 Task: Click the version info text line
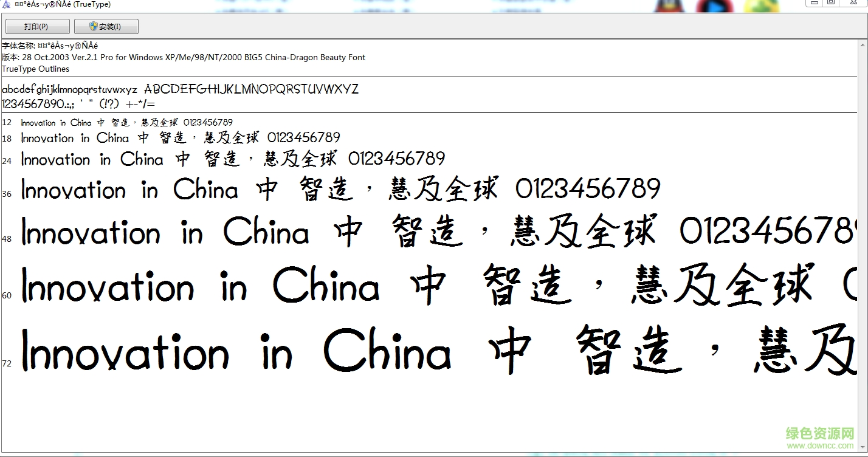[184, 57]
